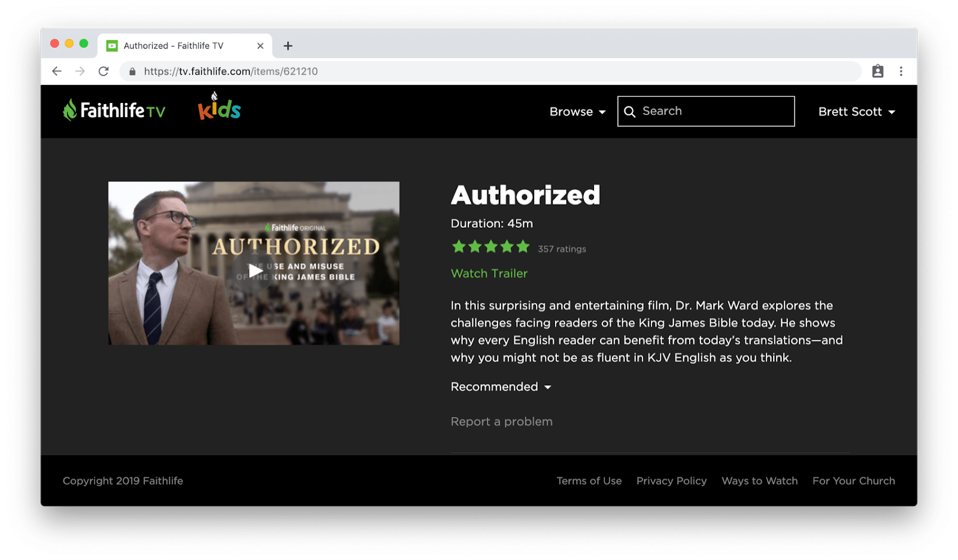The image size is (958, 560).
Task: Expand the Browse dropdown menu
Action: (x=578, y=112)
